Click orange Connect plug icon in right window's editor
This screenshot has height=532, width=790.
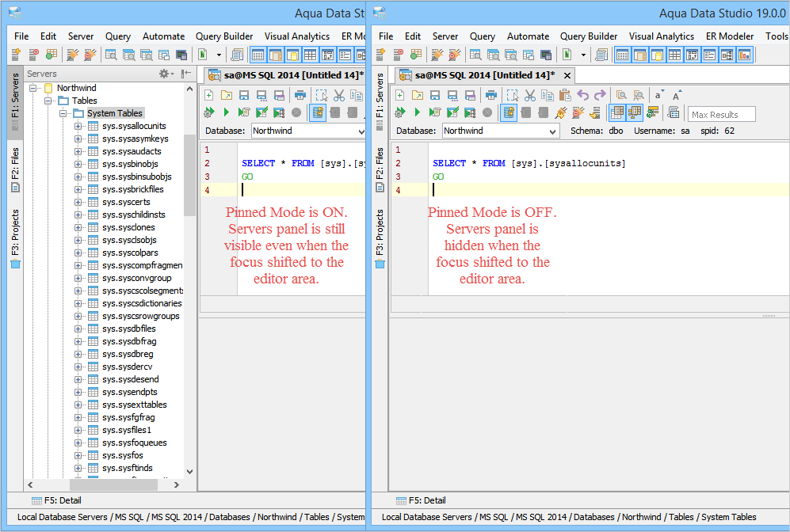click(560, 112)
